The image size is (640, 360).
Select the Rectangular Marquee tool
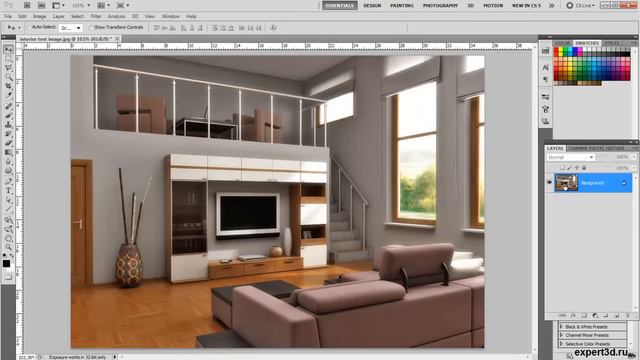click(8, 59)
